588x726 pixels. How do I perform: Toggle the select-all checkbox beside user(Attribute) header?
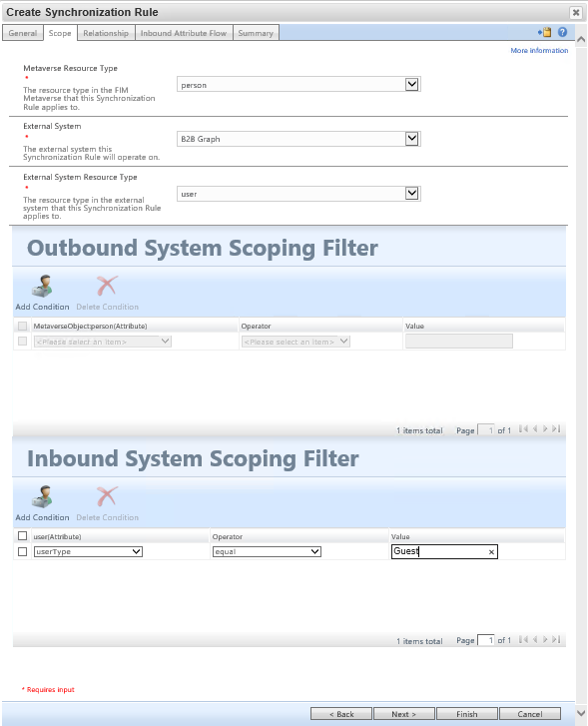pyautogui.click(x=22, y=535)
